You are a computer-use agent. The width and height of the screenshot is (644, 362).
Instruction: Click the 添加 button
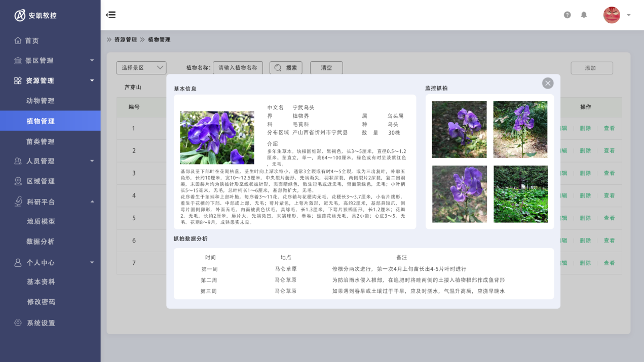point(591,68)
